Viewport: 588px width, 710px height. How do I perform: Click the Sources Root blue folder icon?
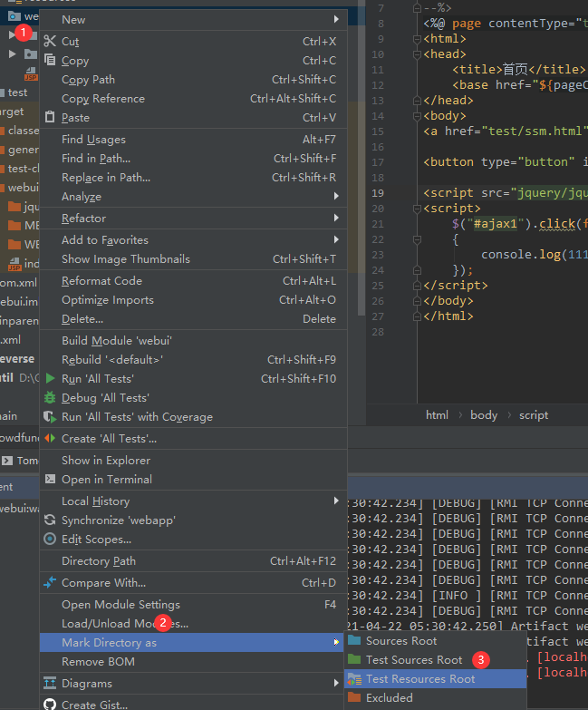354,640
